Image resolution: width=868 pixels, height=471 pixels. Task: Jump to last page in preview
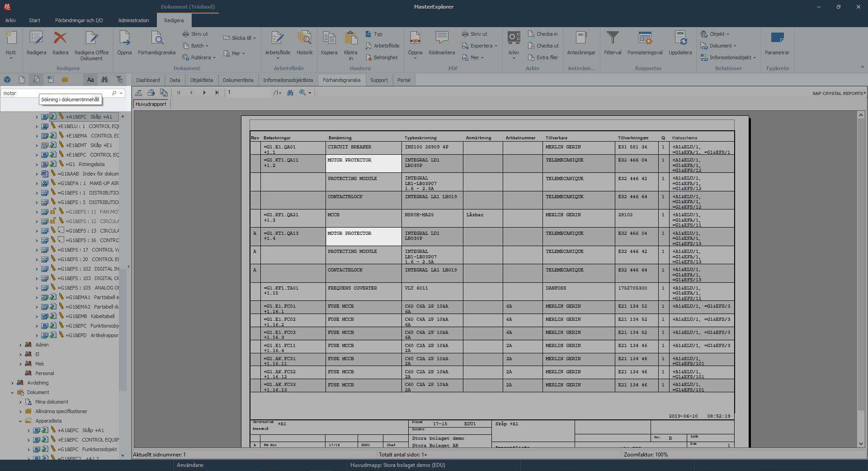(217, 93)
